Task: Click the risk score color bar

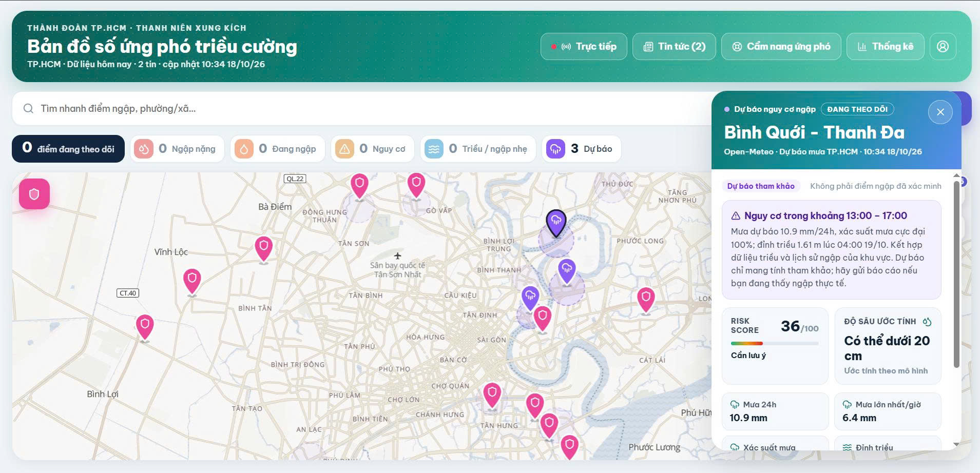Action: click(x=775, y=343)
